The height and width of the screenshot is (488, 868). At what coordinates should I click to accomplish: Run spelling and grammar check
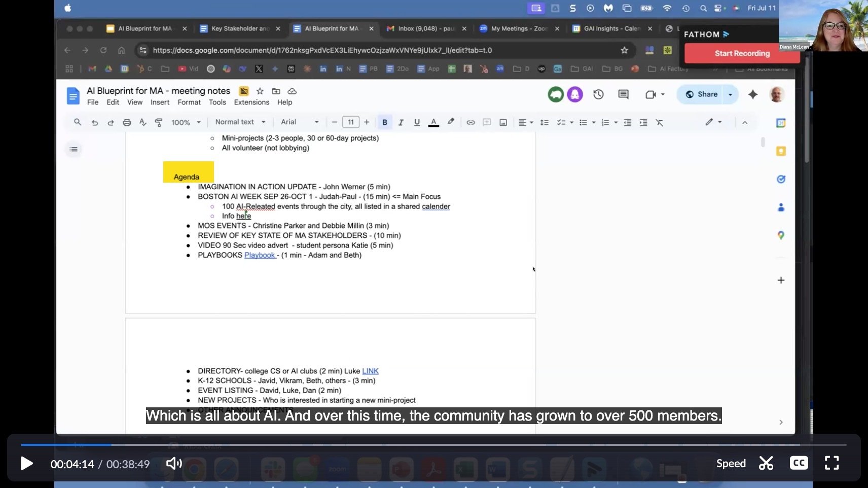[x=143, y=122]
